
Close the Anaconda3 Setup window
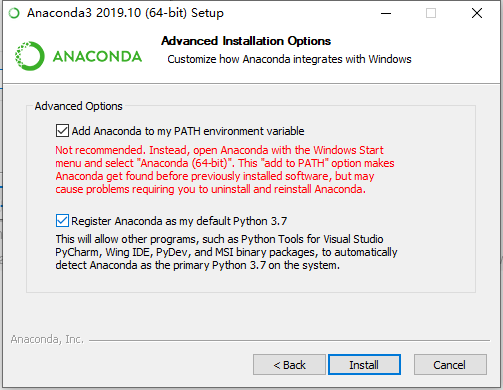tap(477, 13)
